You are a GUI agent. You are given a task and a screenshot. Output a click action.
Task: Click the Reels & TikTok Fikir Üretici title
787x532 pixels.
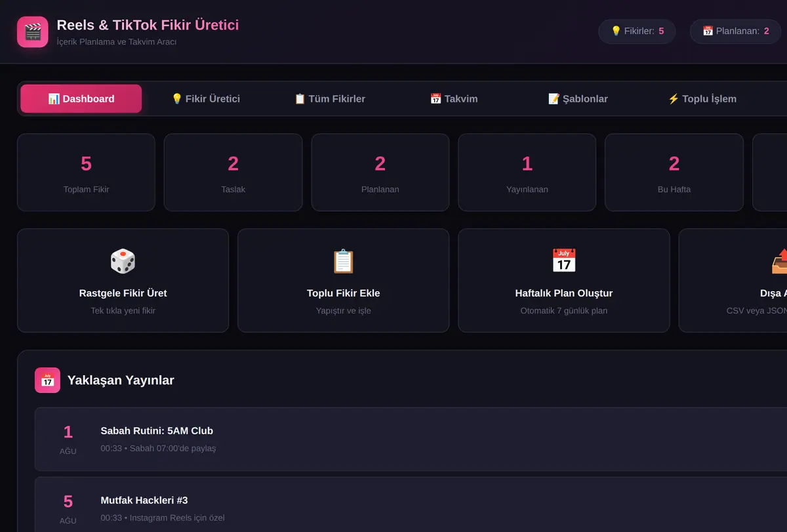coord(148,25)
